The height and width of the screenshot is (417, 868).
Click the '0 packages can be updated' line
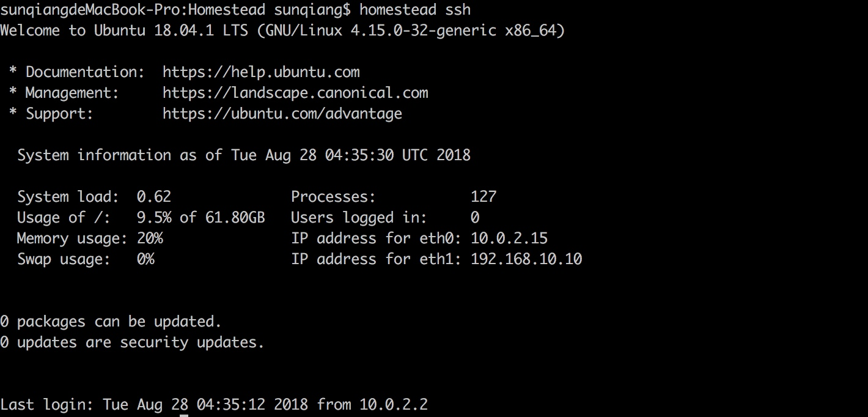coord(111,322)
